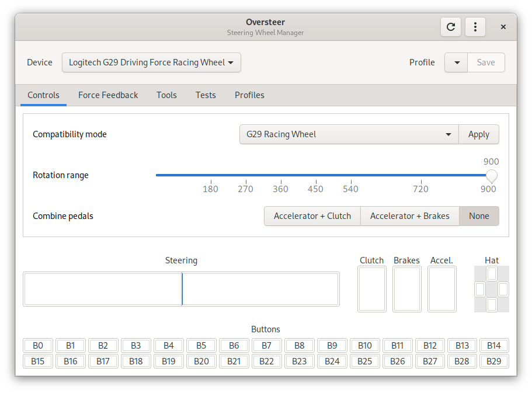Click the Apply compatibility mode button
The height and width of the screenshot is (393, 532).
pyautogui.click(x=479, y=134)
